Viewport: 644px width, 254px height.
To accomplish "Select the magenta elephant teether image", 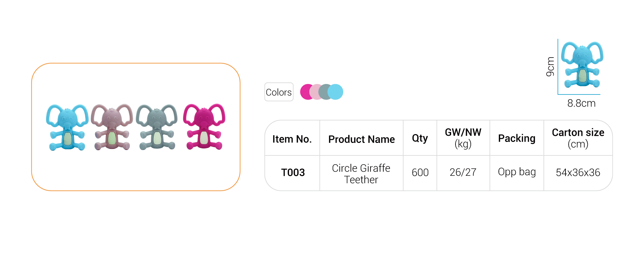I will (204, 127).
